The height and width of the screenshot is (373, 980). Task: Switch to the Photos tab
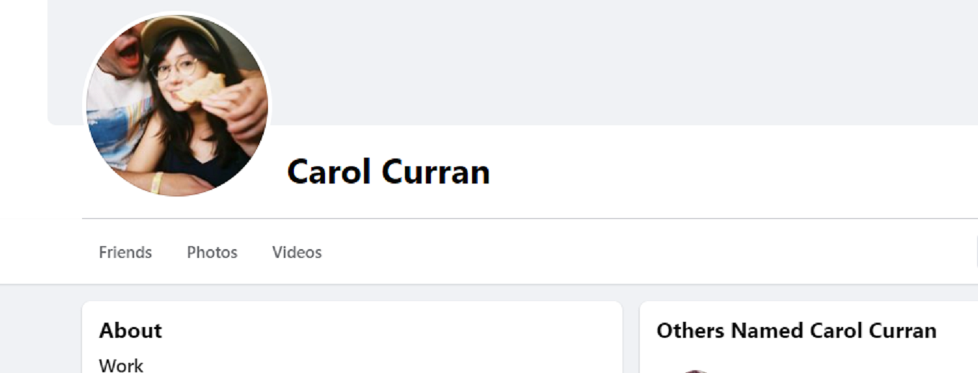212,252
